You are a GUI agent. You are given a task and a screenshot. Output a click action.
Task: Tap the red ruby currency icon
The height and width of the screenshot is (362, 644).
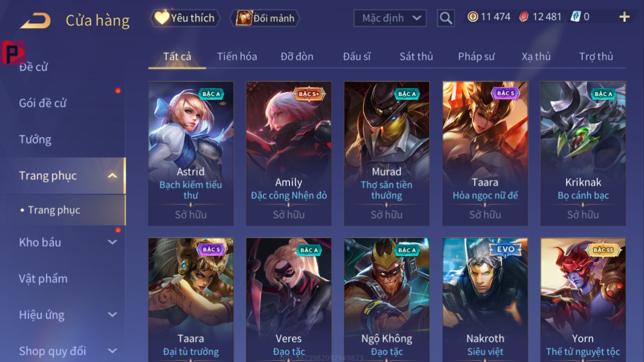click(x=524, y=17)
